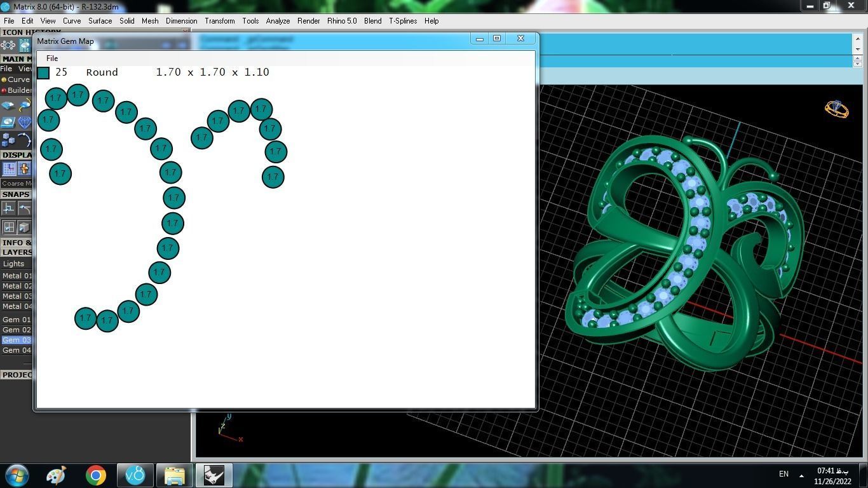Select the blue surface tool icon in Main Menu

coord(8,105)
